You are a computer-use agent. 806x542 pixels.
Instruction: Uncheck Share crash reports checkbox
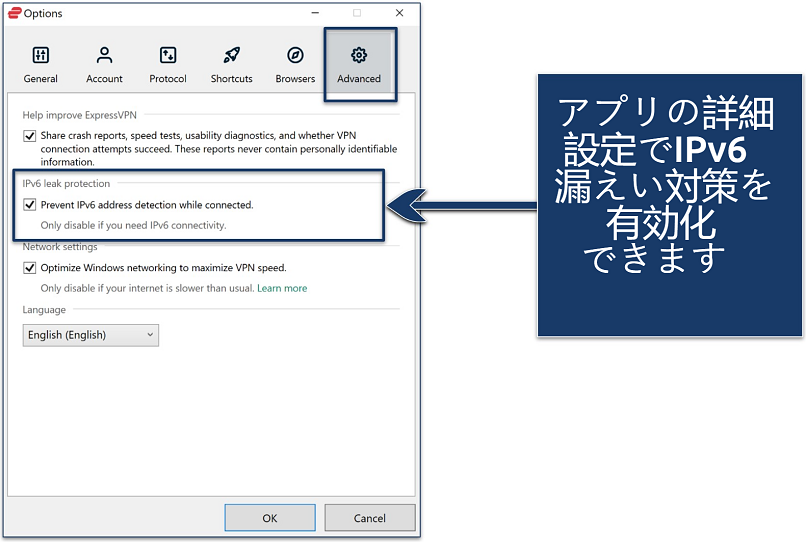(x=29, y=136)
